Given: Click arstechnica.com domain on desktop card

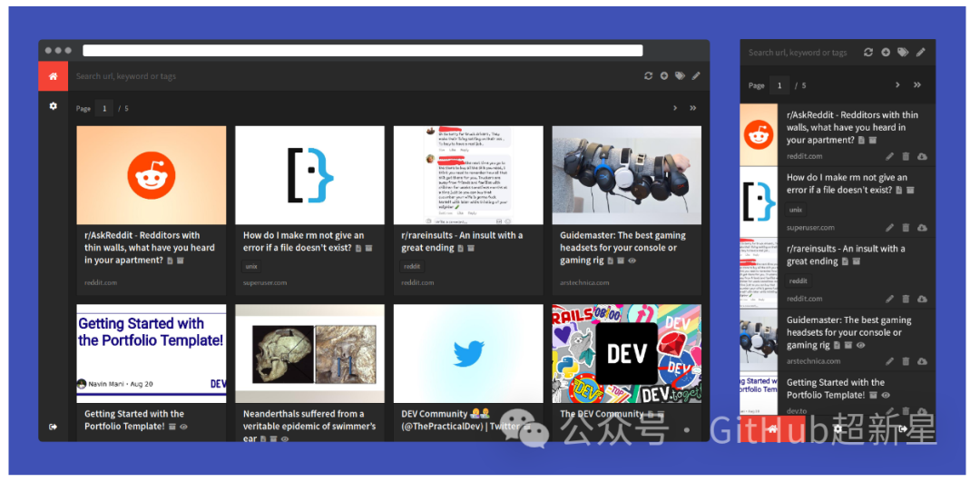Looking at the screenshot, I should (584, 282).
